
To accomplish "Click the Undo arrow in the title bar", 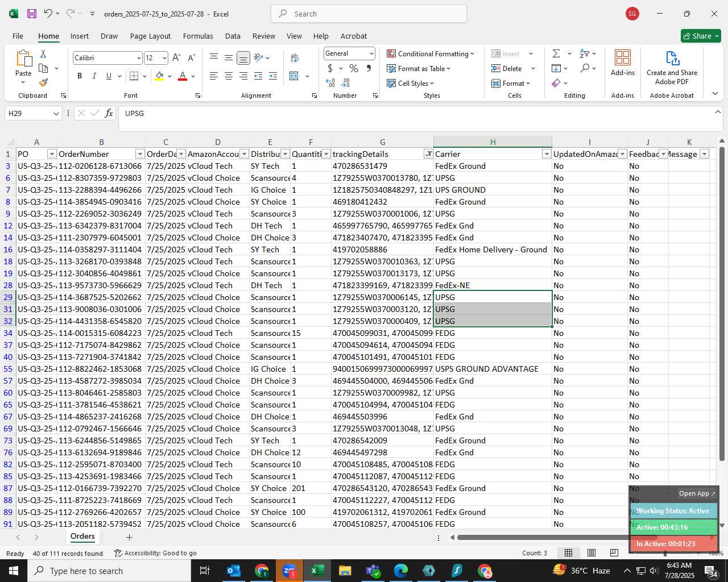I will tap(48, 14).
